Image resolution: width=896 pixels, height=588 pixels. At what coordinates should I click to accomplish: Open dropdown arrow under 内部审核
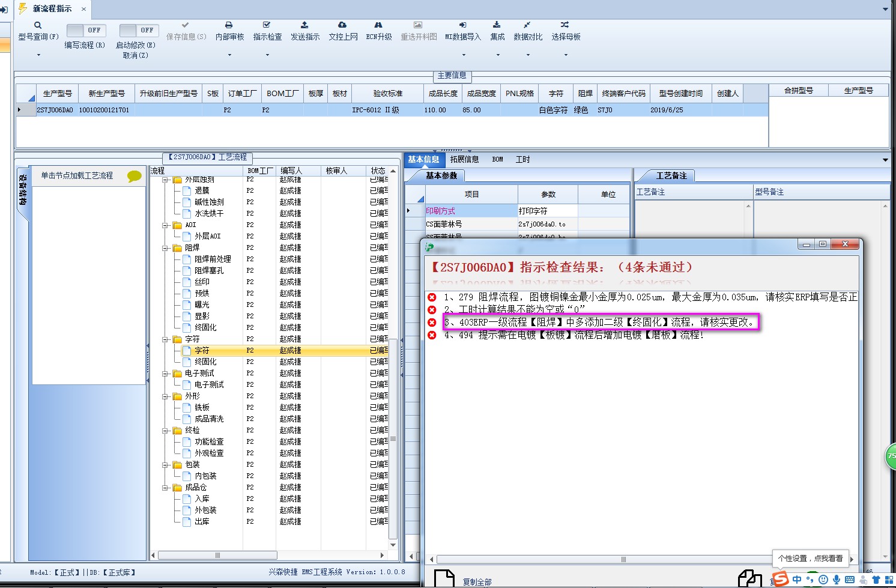(x=229, y=55)
